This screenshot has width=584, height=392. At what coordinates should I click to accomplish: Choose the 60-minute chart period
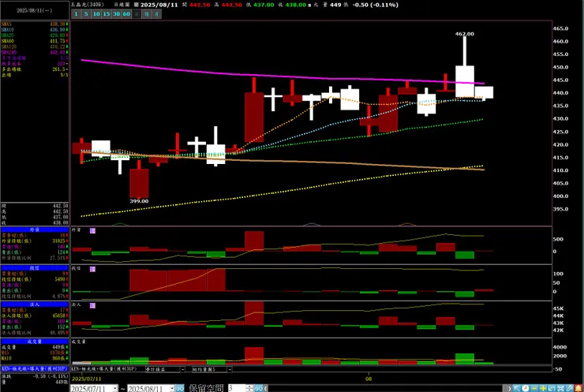coord(126,13)
